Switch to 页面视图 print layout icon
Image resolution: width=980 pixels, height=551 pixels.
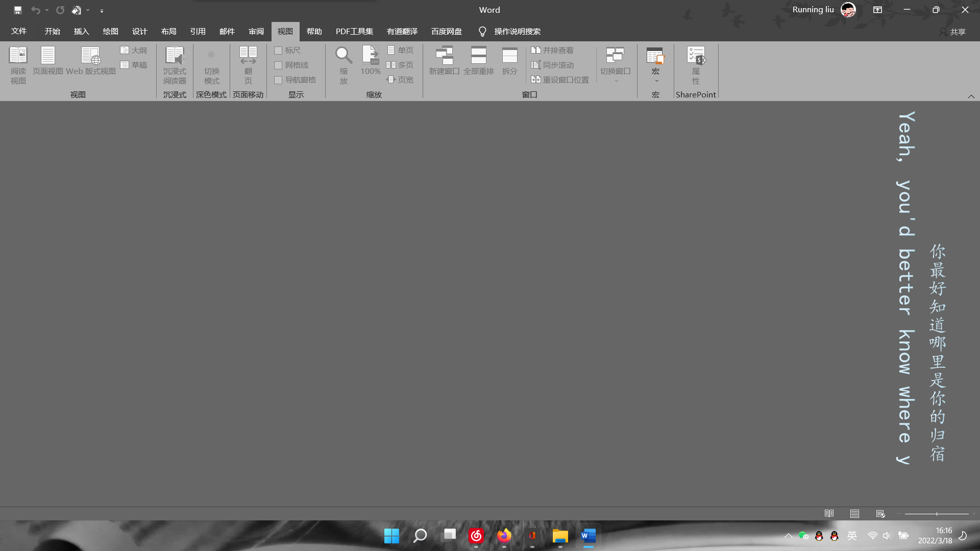pyautogui.click(x=47, y=56)
